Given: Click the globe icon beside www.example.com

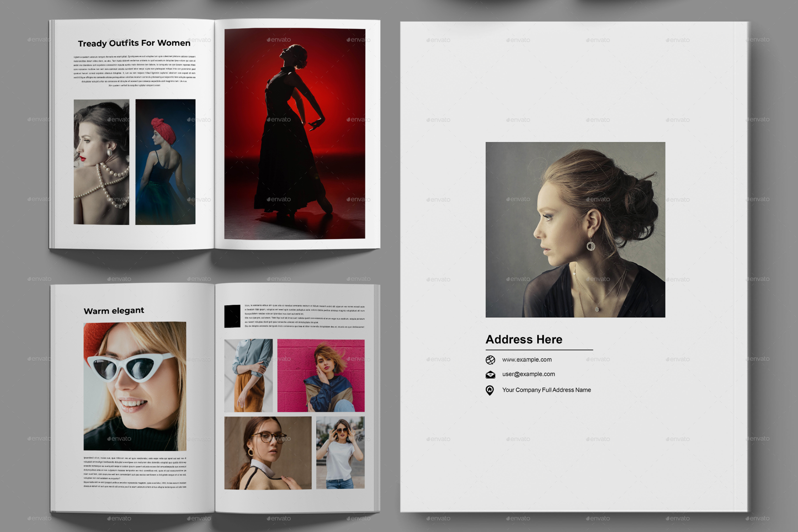Looking at the screenshot, I should [490, 360].
